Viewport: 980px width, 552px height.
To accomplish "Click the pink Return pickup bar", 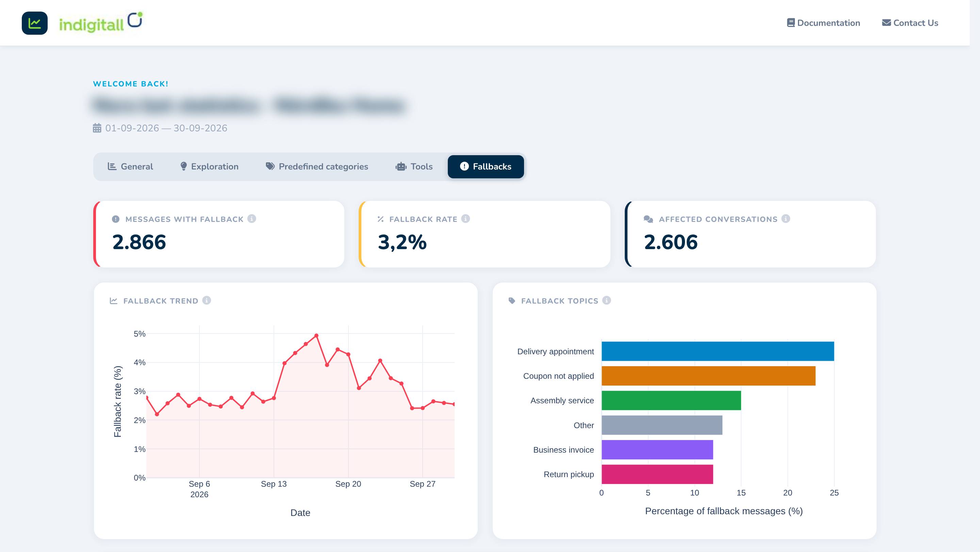I will pos(657,474).
